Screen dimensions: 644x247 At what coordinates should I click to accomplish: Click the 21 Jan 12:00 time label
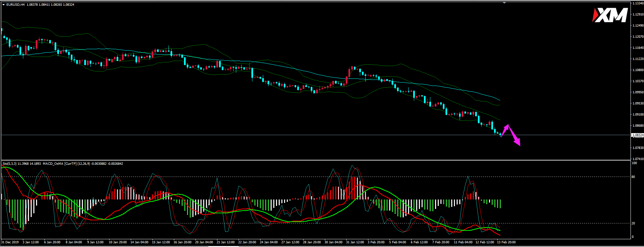(225, 242)
